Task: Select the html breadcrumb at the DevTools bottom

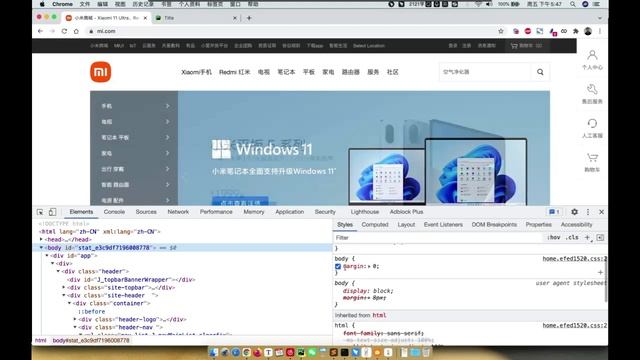Action: (40, 340)
